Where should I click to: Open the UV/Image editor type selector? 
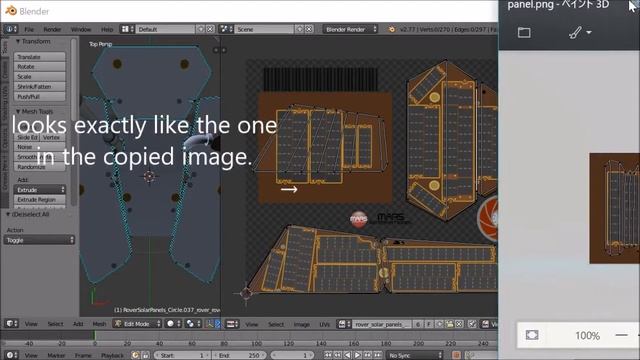coord(232,324)
